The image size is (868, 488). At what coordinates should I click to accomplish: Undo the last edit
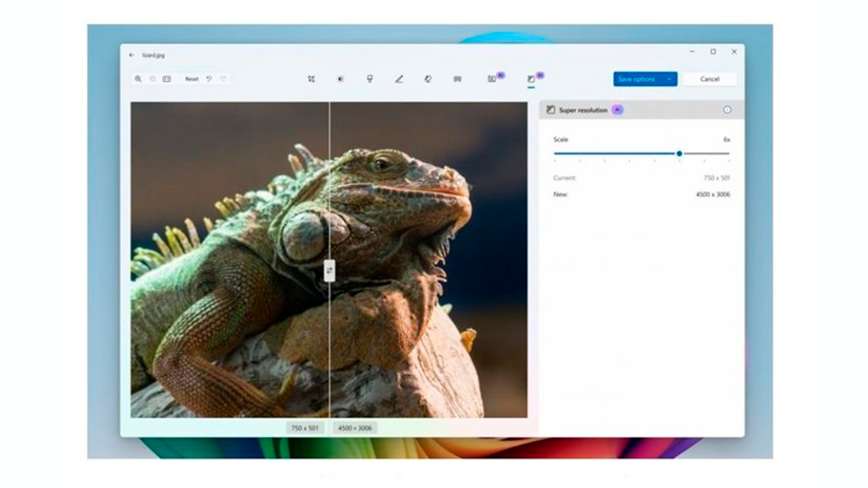[209, 79]
